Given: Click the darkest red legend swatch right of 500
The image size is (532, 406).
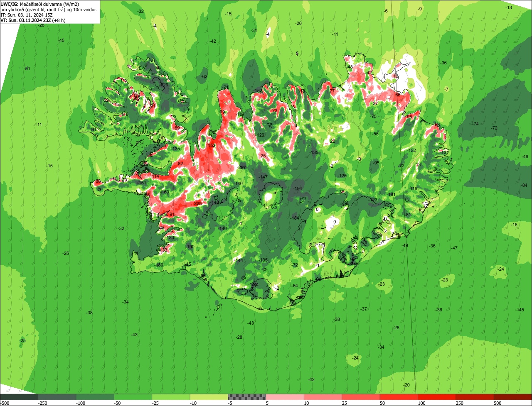Looking at the screenshot, I should tap(513, 397).
